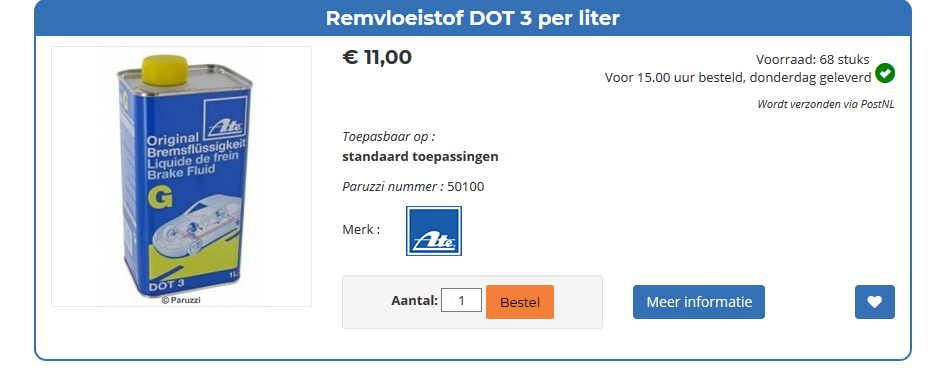The height and width of the screenshot is (375, 938).
Task: Select the € 11,00 price
Action: pyautogui.click(x=377, y=57)
